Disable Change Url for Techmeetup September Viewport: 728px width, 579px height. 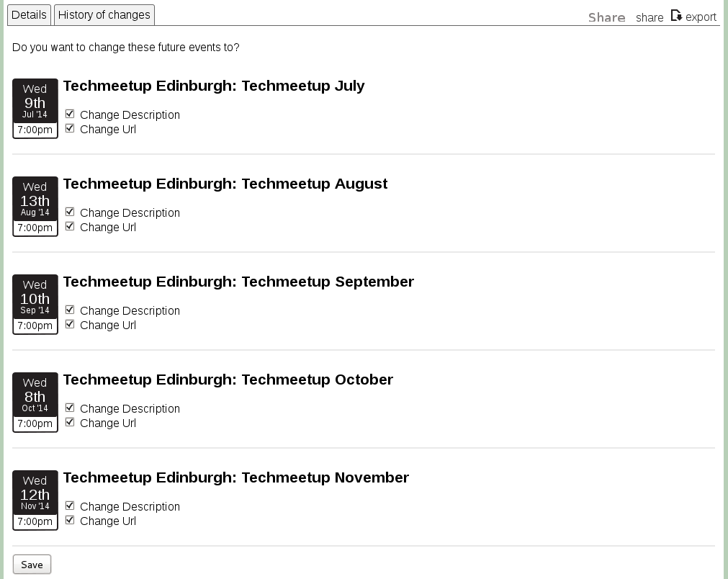(x=70, y=324)
